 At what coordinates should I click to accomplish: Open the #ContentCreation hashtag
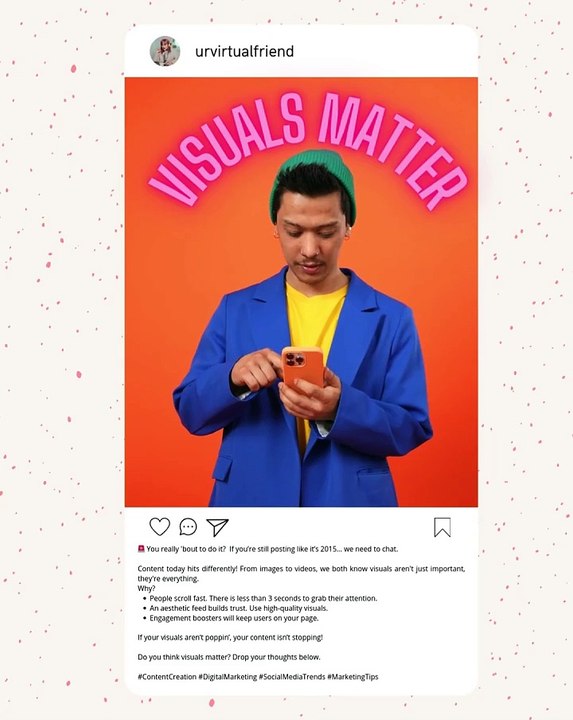pos(167,676)
